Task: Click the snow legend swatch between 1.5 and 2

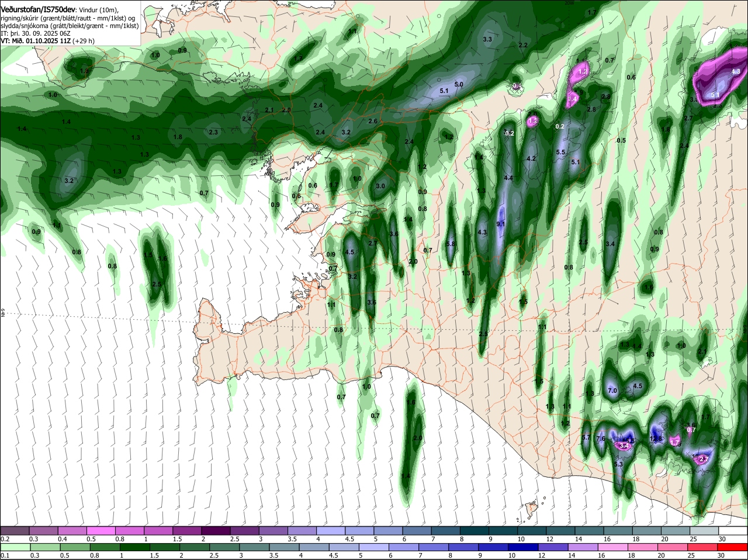Action: [188, 530]
